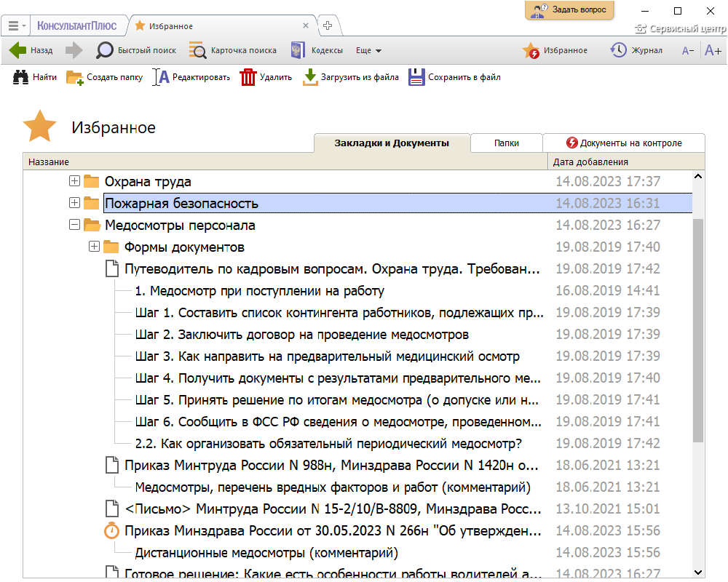Open bookmark Шаг 3. Как направить
The height and width of the screenshot is (582, 728).
[328, 356]
